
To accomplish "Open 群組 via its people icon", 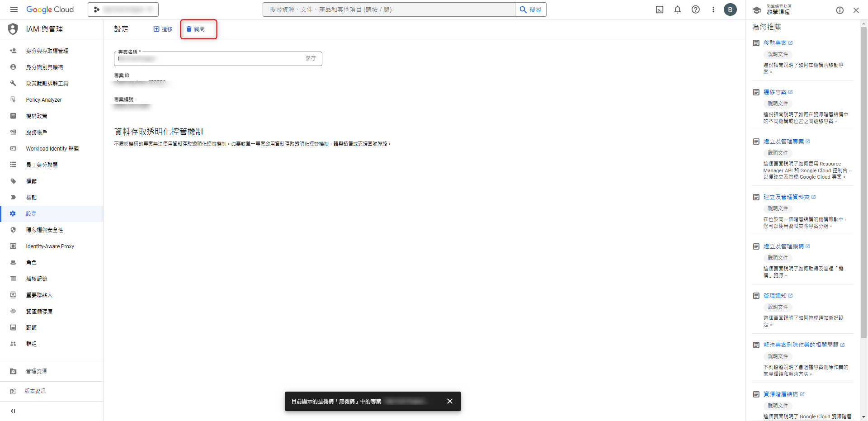I will tap(13, 344).
